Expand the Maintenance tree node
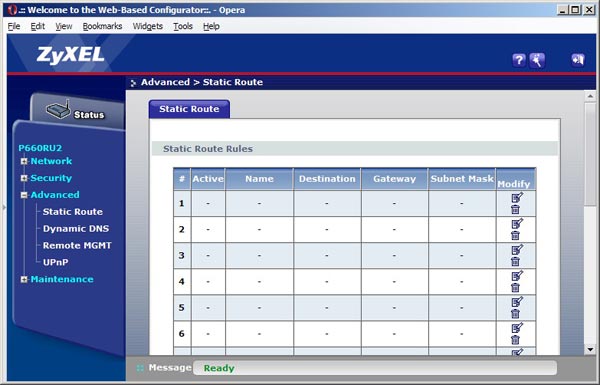Image resolution: width=600 pixels, height=385 pixels. pos(24,279)
